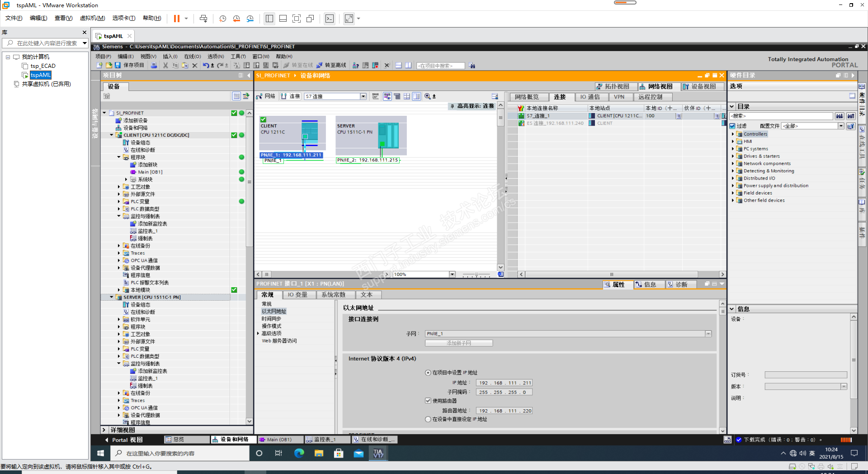
Task: Open Microsoft Edge from Windows taskbar
Action: coord(299,453)
